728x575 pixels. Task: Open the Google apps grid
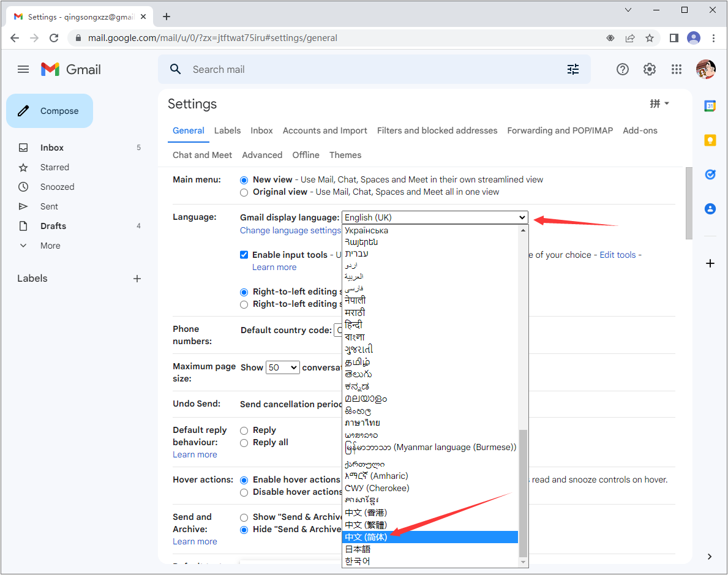click(x=677, y=69)
